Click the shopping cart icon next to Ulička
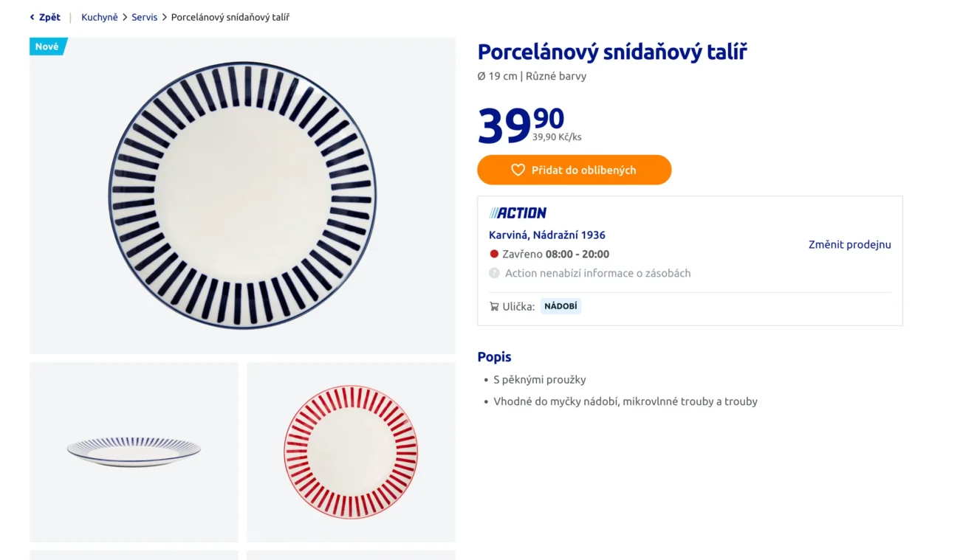The width and height of the screenshot is (960, 560). tap(493, 305)
